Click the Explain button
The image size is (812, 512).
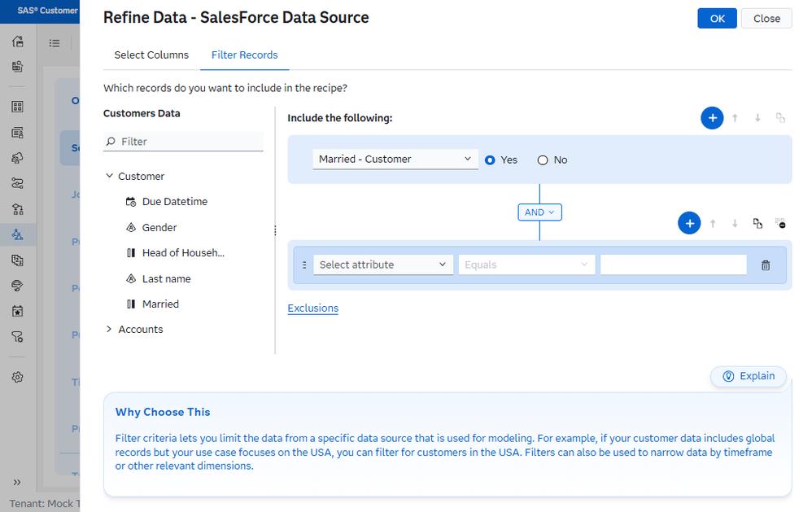pos(749,376)
